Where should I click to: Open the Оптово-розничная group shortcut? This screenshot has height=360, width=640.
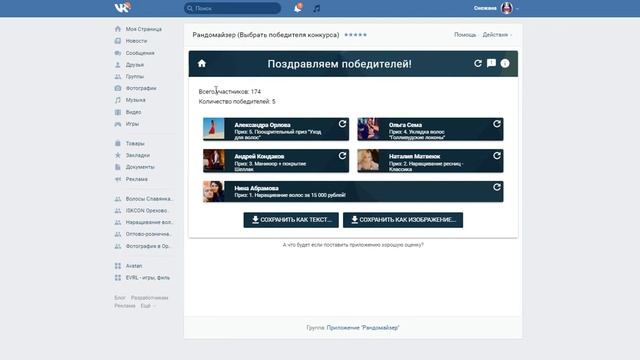click(x=148, y=234)
